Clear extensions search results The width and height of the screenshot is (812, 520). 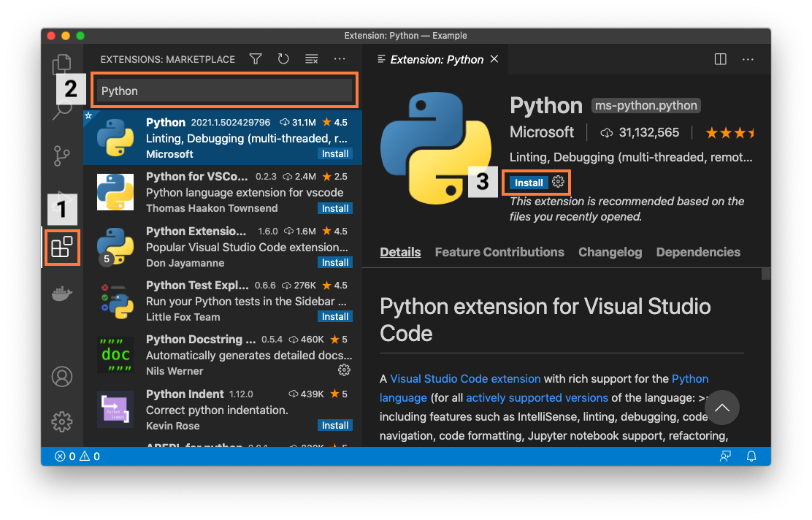pos(311,59)
